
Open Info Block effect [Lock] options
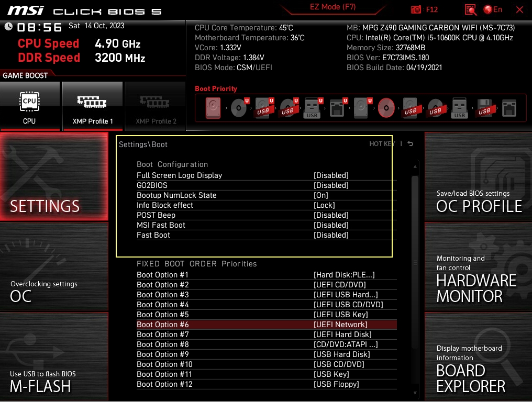point(324,205)
